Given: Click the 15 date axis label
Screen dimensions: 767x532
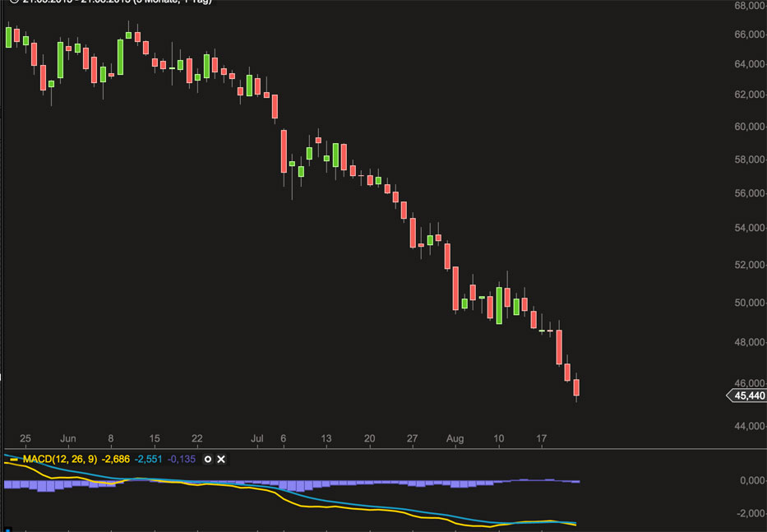Looking at the screenshot, I should [155, 438].
